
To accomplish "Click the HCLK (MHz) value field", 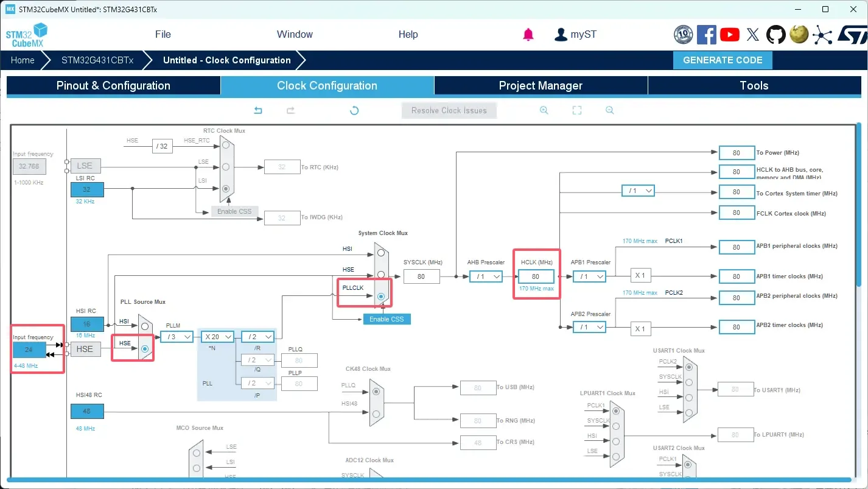I will point(536,276).
